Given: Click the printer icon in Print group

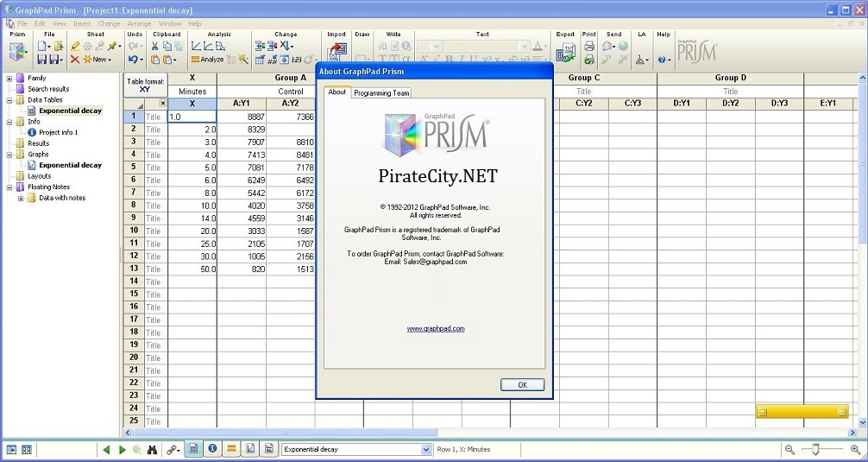Looking at the screenshot, I should tap(589, 47).
